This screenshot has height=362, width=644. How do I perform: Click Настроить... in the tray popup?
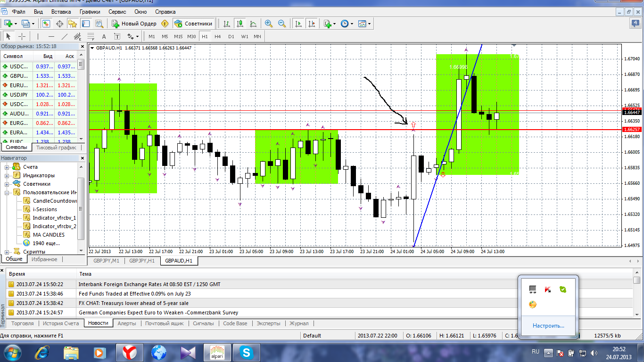coord(548,326)
